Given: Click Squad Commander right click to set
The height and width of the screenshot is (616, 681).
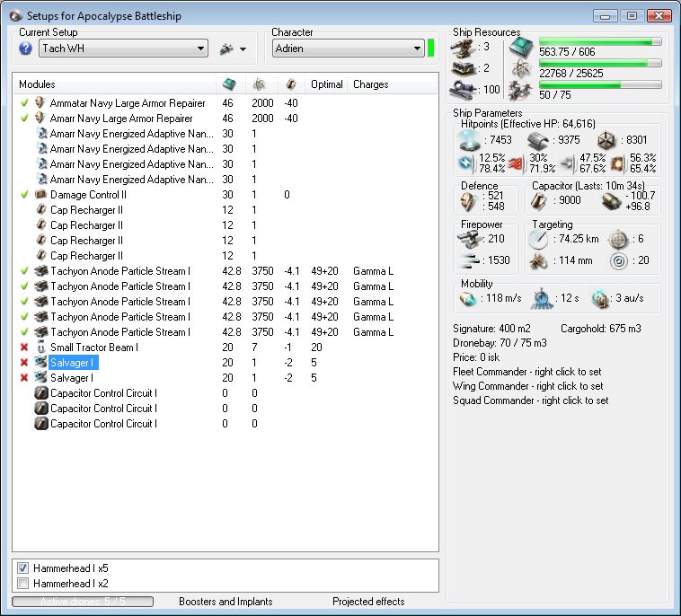Looking at the screenshot, I should tap(530, 400).
